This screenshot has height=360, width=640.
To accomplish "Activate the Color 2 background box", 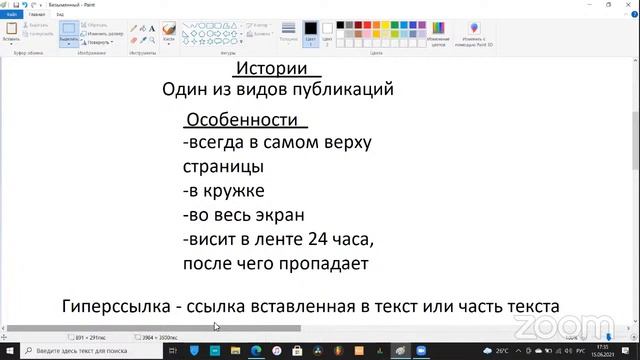I will (x=327, y=33).
